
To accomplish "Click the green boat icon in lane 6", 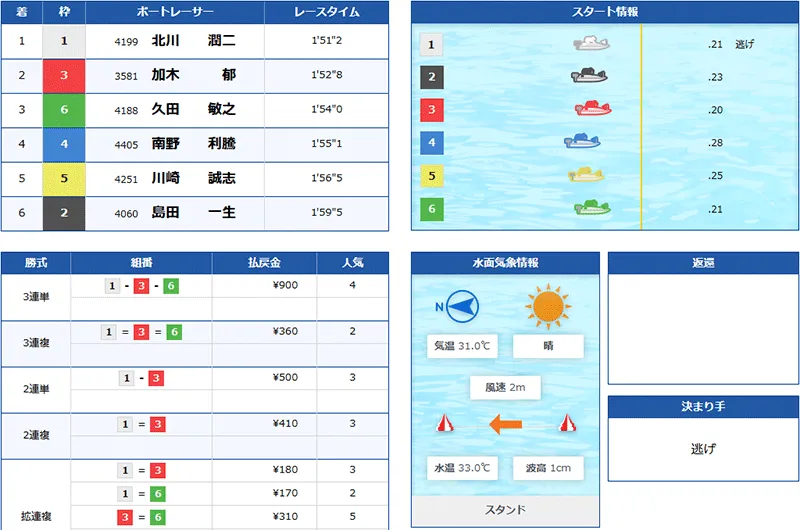I will 592,207.
